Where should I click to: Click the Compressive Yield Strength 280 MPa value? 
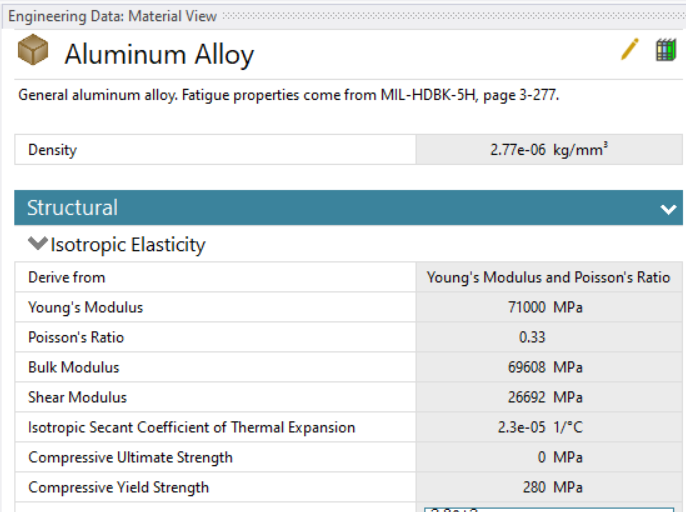[x=548, y=487]
